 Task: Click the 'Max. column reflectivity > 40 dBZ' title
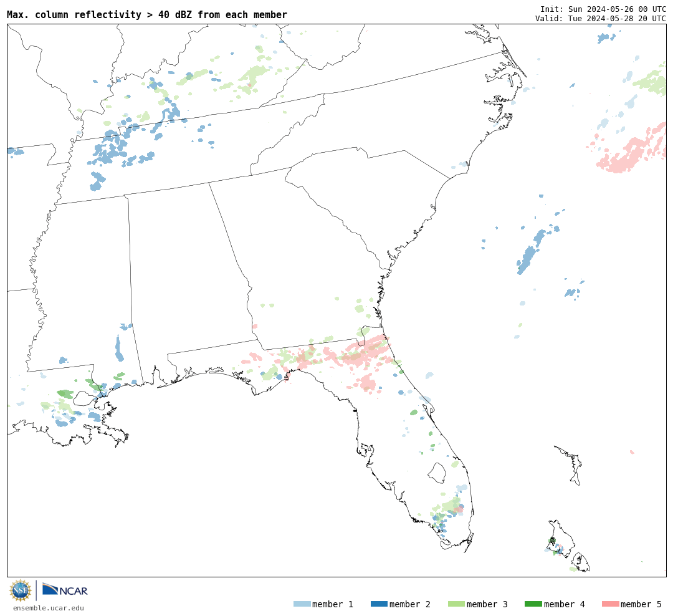(147, 15)
